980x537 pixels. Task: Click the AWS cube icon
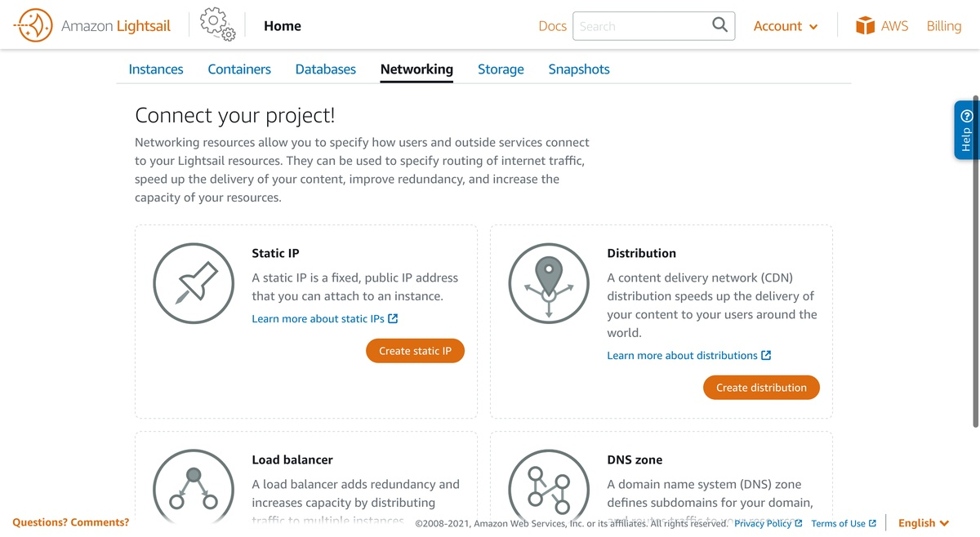click(865, 26)
